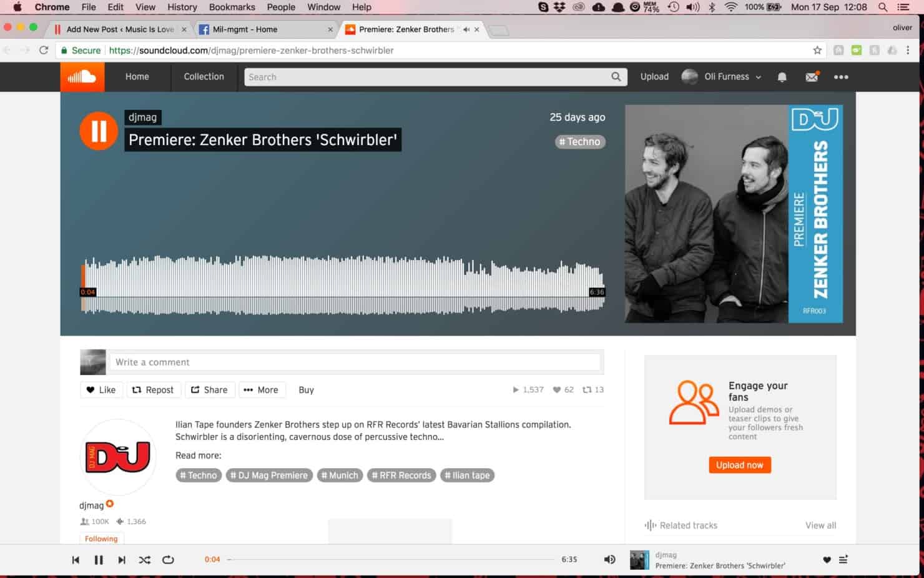
Task: Reload the page in Chrome
Action: (44, 50)
